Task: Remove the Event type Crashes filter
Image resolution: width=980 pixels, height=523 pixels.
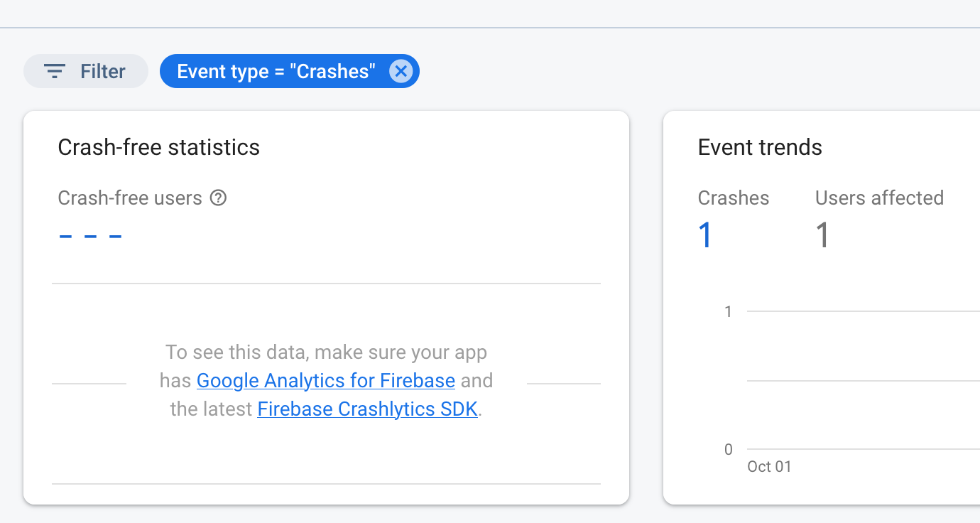Action: (x=401, y=71)
